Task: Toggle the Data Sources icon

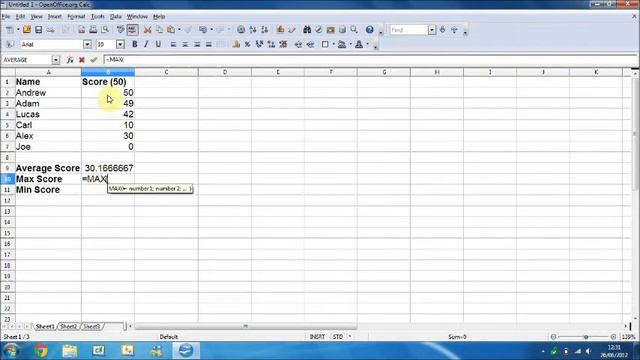Action: point(342,30)
